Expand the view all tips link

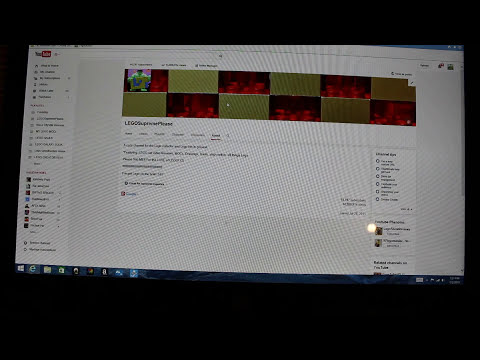click(x=406, y=209)
